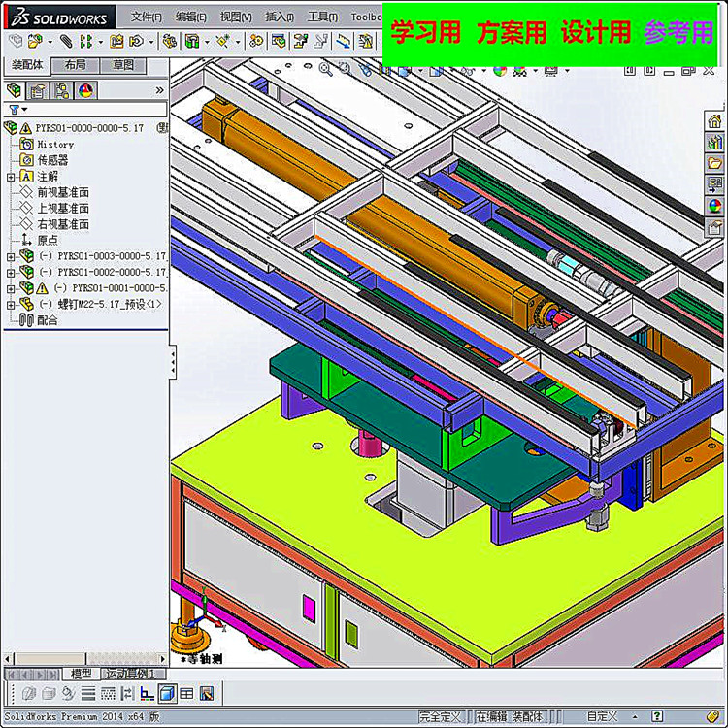
Task: Open the 视图(V) menu
Action: 236,17
